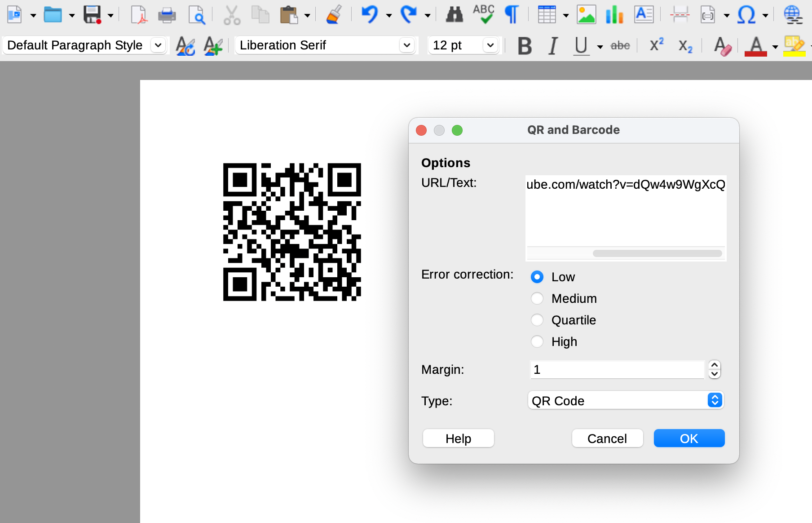The image size is (812, 523).
Task: Insert a page break icon
Action: pos(680,15)
